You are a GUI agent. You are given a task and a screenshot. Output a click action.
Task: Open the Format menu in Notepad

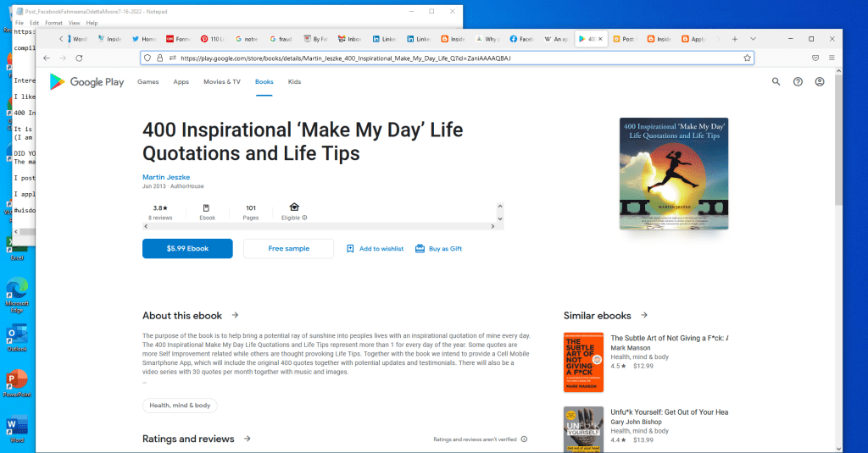(x=53, y=23)
